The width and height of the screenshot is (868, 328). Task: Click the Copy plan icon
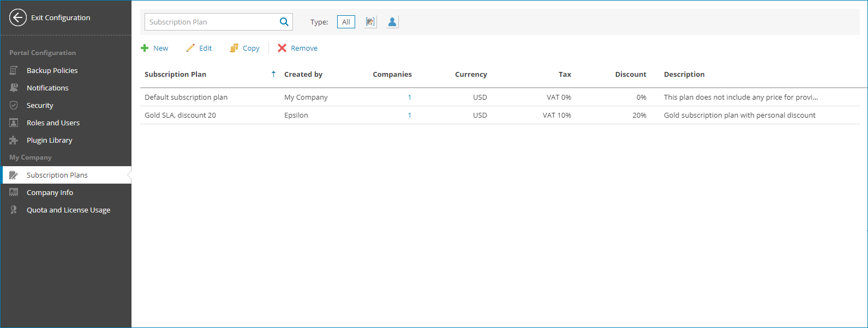click(234, 48)
